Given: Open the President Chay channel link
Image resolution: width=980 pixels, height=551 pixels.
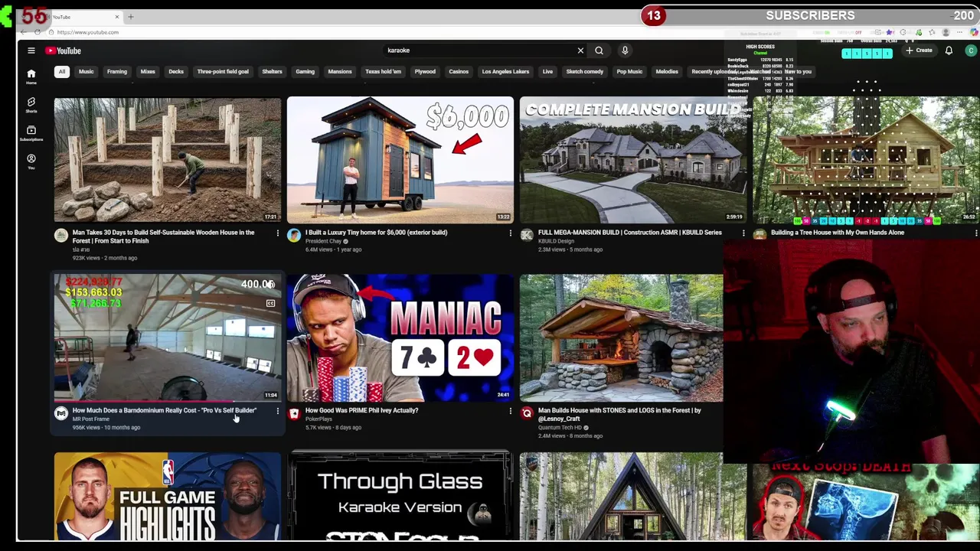Looking at the screenshot, I should 323,241.
